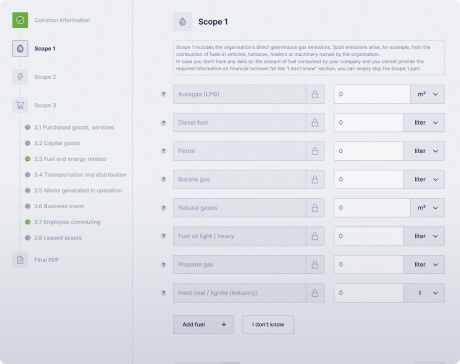Open the m³ unit dropdown for Autogas
The width and height of the screenshot is (460, 364).
(427, 94)
